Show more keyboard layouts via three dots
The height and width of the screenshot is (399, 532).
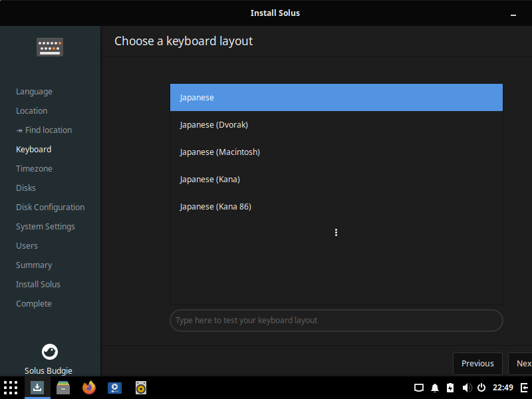336,232
